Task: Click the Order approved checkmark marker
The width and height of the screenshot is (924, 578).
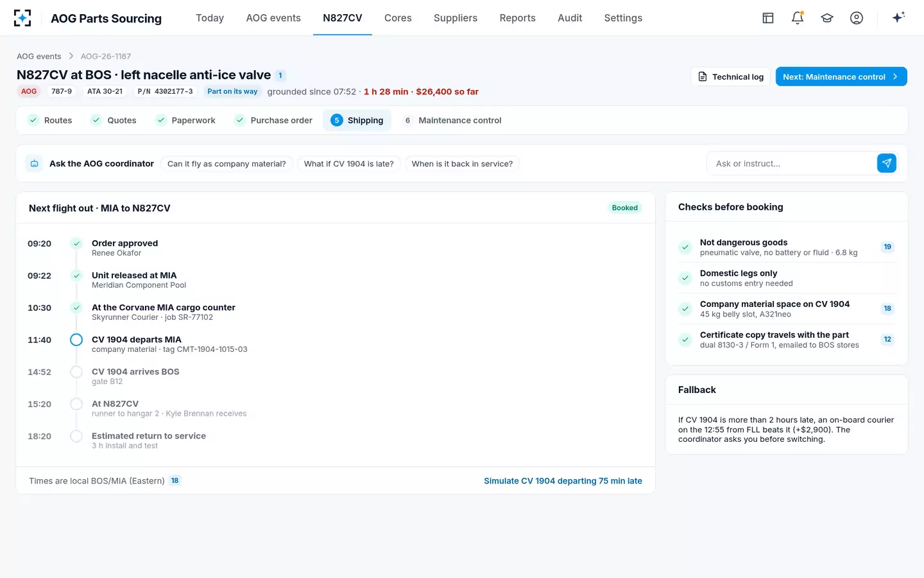Action: point(76,243)
